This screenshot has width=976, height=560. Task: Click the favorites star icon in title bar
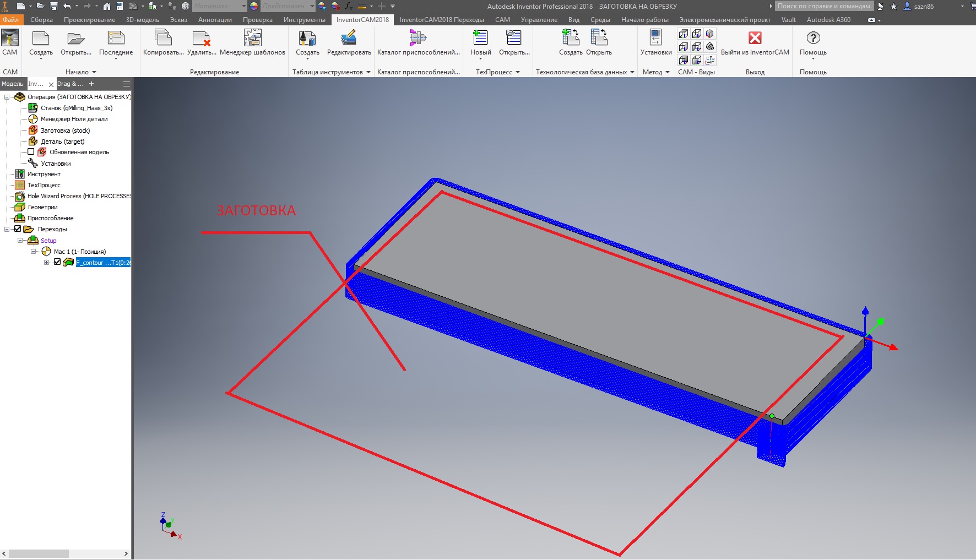893,7
